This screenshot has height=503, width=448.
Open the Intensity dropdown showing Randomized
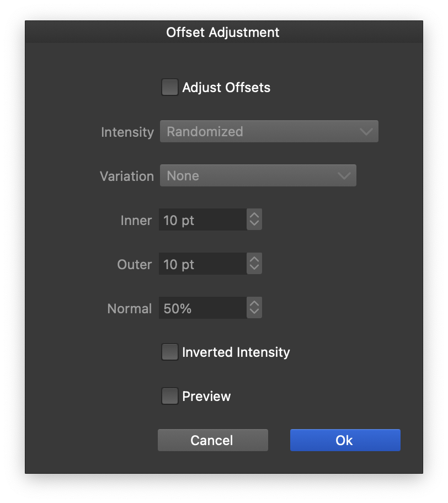pyautogui.click(x=269, y=132)
